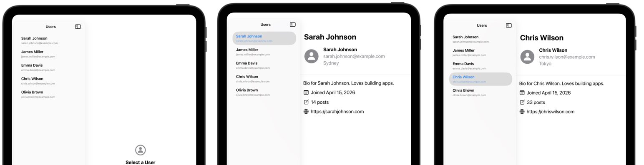Click globe icon beside sarahjohnson.com link
Image resolution: width=644 pixels, height=165 pixels.
point(306,112)
